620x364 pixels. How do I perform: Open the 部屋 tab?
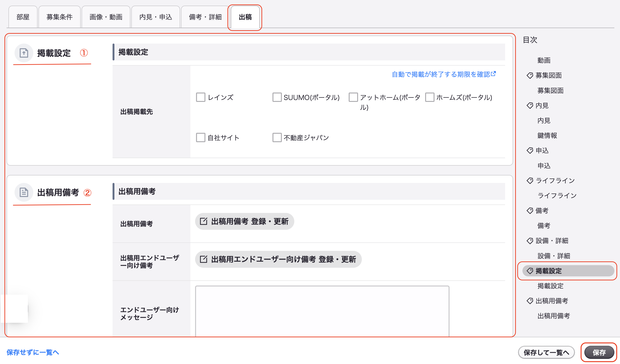pyautogui.click(x=23, y=17)
